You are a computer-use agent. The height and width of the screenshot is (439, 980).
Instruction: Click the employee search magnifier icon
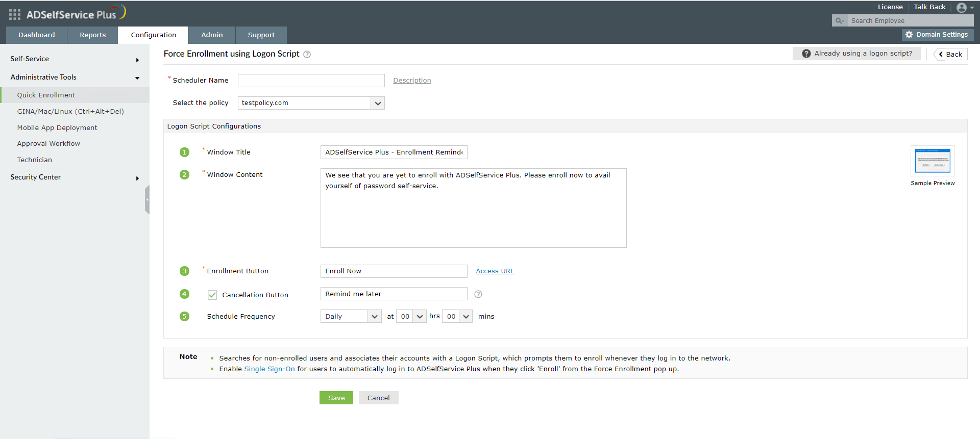839,21
